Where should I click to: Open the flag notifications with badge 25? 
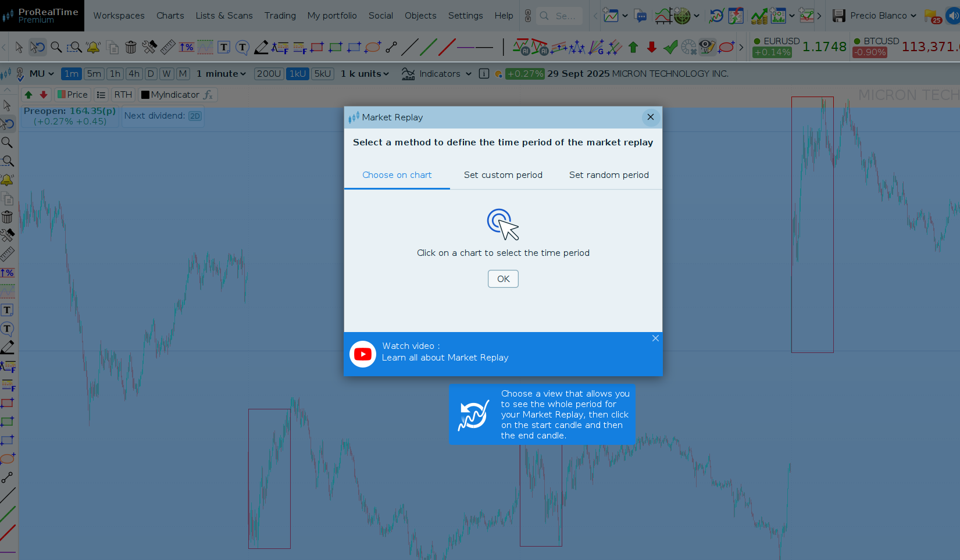pyautogui.click(x=932, y=16)
